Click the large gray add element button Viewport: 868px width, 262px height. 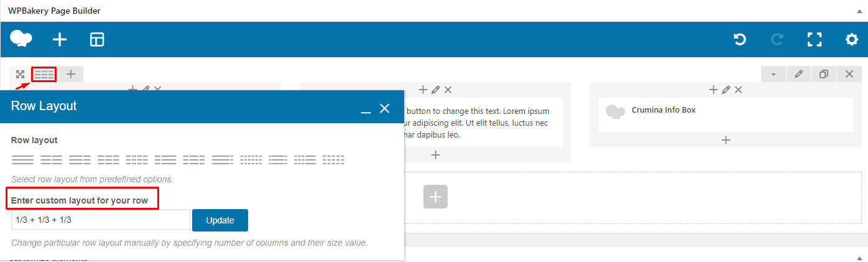tap(435, 197)
